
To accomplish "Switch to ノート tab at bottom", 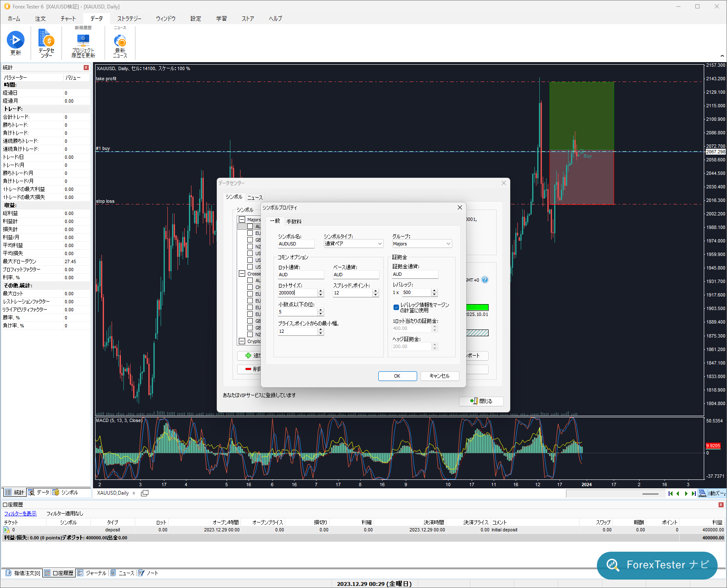I will [148, 573].
